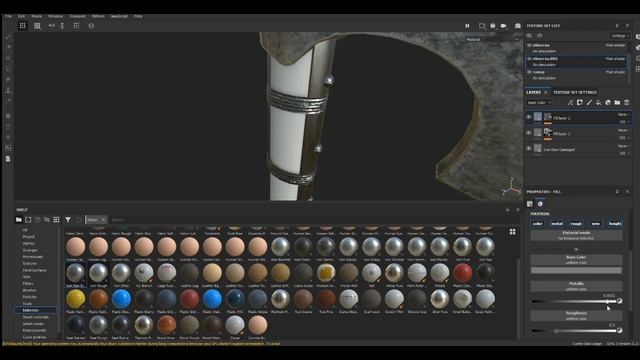This screenshot has width=640, height=360.
Task: Open the Base Color channel dropdown in Layers
Action: pos(539,103)
